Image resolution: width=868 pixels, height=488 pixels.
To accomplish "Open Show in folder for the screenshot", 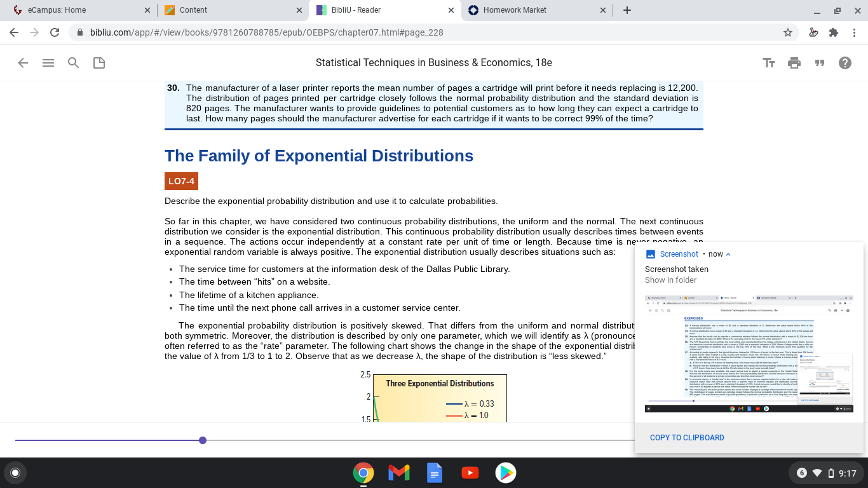I will [x=670, y=280].
